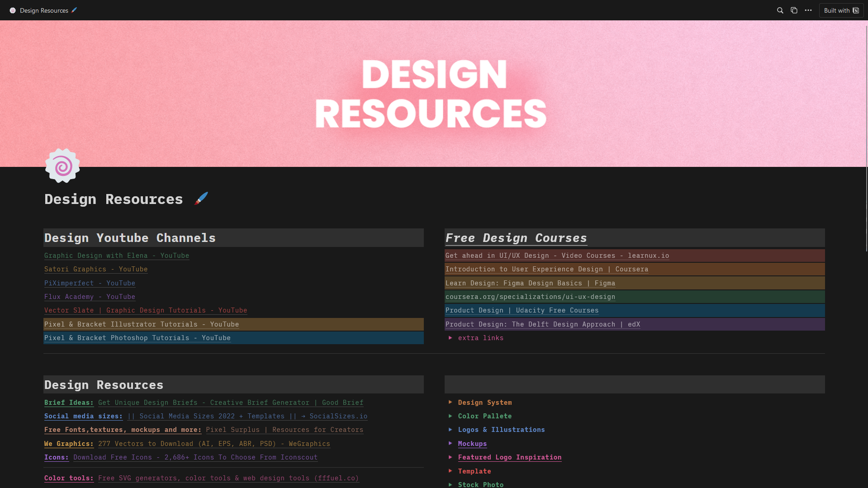
Task: Click the Built with Notion button
Action: [x=841, y=10]
